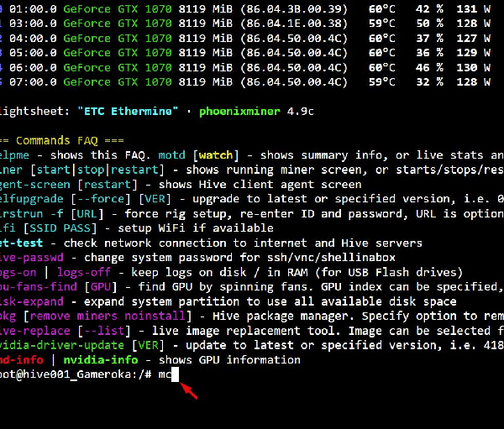Screen dimensions: 504x429
Task: Click the BIOS version 86.04.3B.00.39
Action: [291, 8]
